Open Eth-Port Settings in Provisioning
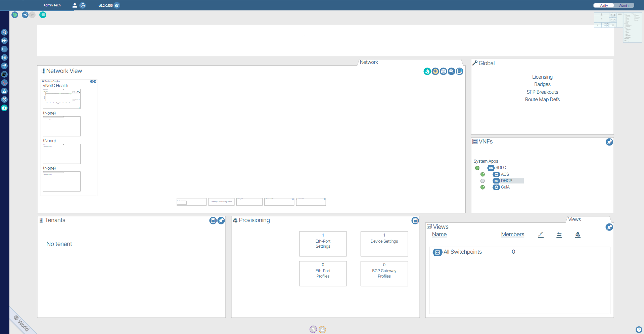The image size is (644, 334). tap(323, 244)
